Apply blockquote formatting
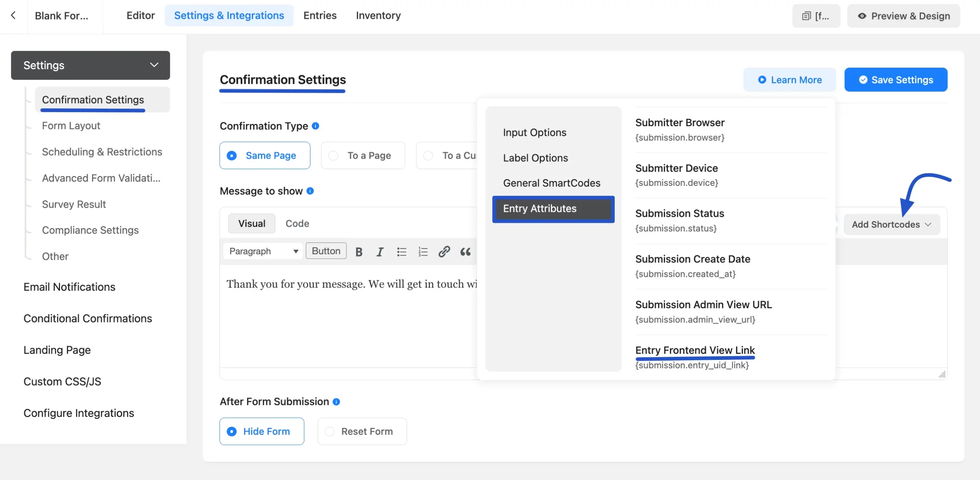 [465, 252]
